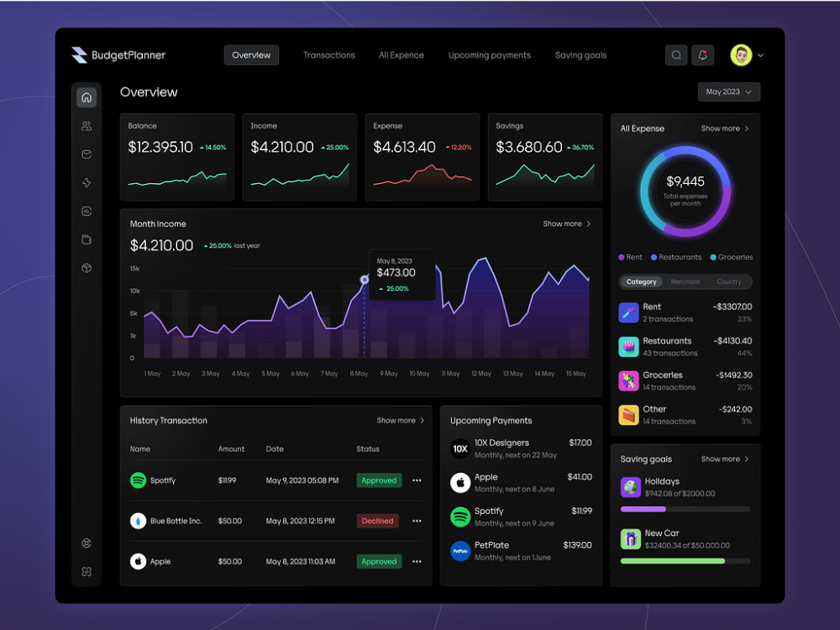Screen dimensions: 840x630
Task: Switch to Upcoming payments tab
Action: point(490,55)
